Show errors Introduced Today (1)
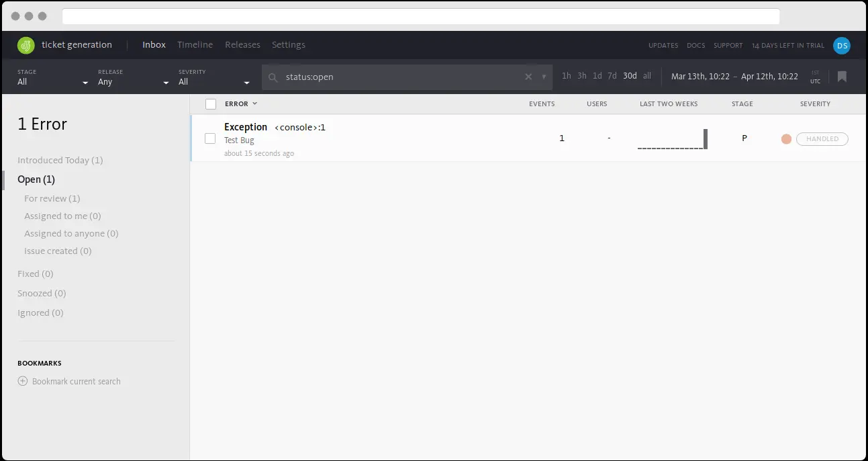The width and height of the screenshot is (868, 461). click(x=60, y=160)
